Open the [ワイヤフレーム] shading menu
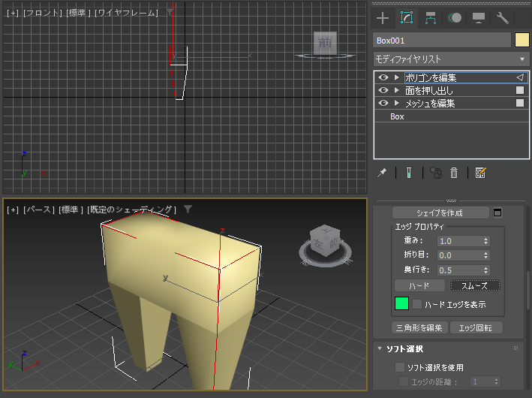The image size is (532, 398). [x=126, y=14]
